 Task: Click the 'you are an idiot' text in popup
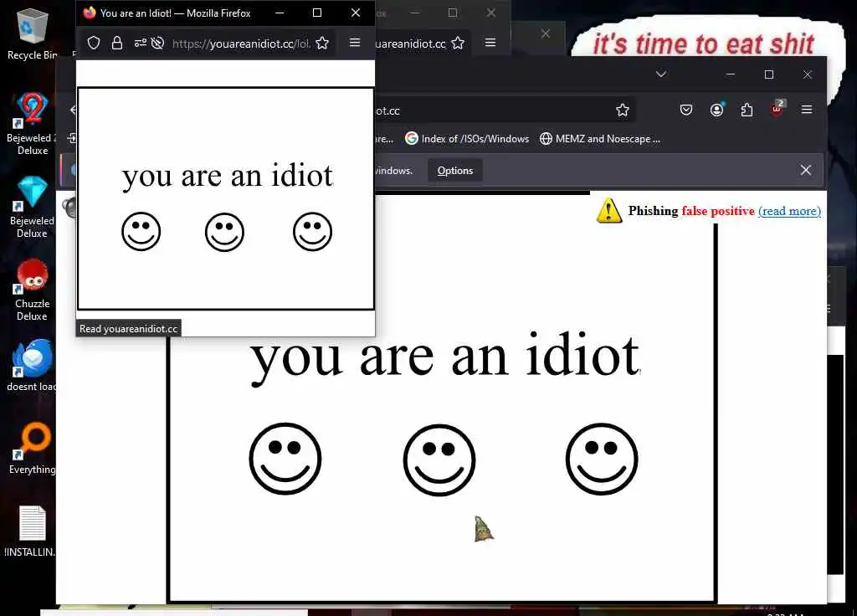227,177
